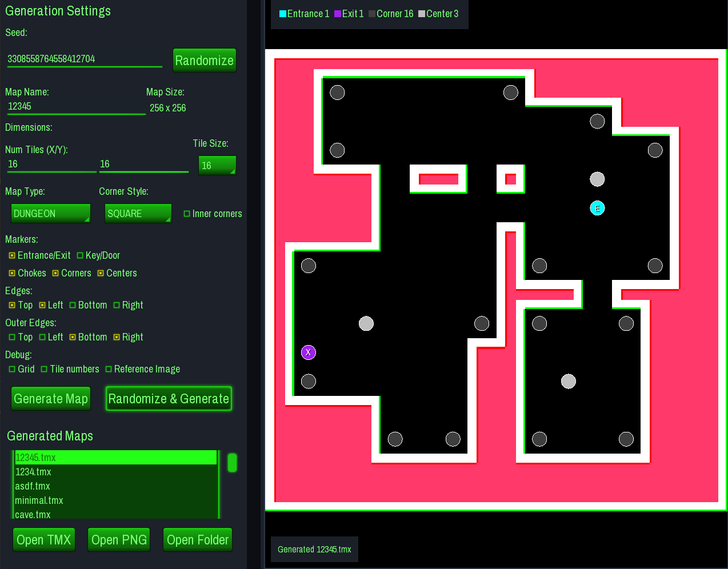The image size is (728, 569).
Task: Click the Randomize & Generate button
Action: click(169, 398)
